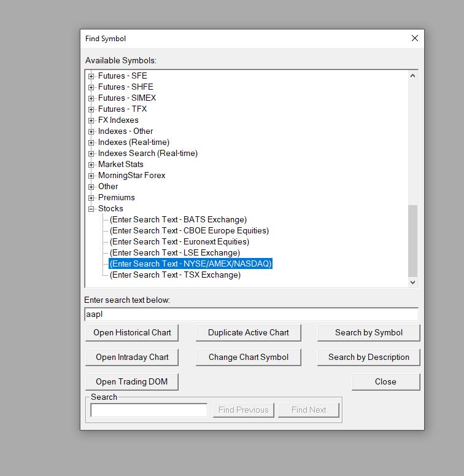Expand the MorningStar Forex node

tap(91, 176)
